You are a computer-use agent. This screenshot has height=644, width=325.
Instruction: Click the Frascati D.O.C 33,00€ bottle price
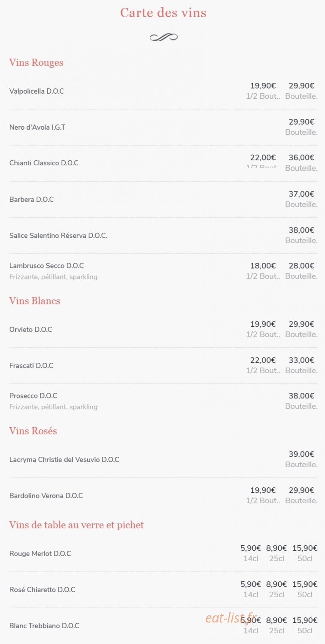301,360
